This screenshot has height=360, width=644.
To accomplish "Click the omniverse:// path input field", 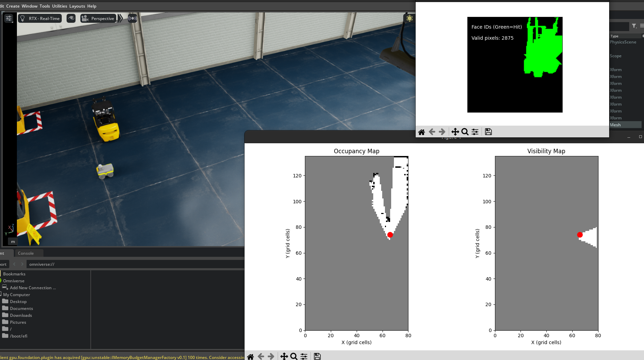I will [x=135, y=264].
